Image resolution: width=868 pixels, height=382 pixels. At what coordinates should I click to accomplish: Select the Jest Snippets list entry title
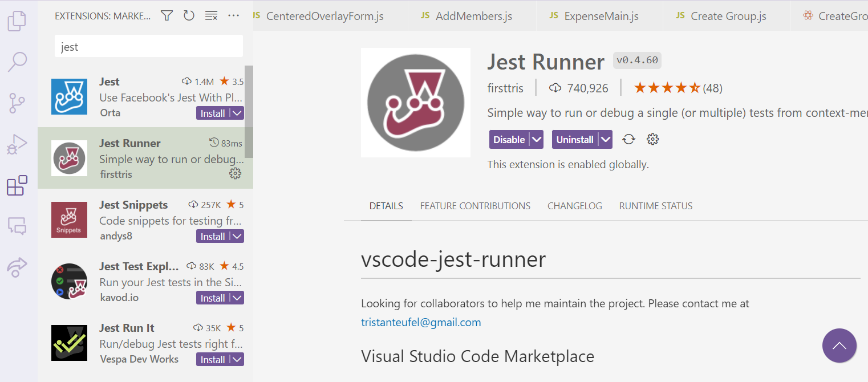133,205
